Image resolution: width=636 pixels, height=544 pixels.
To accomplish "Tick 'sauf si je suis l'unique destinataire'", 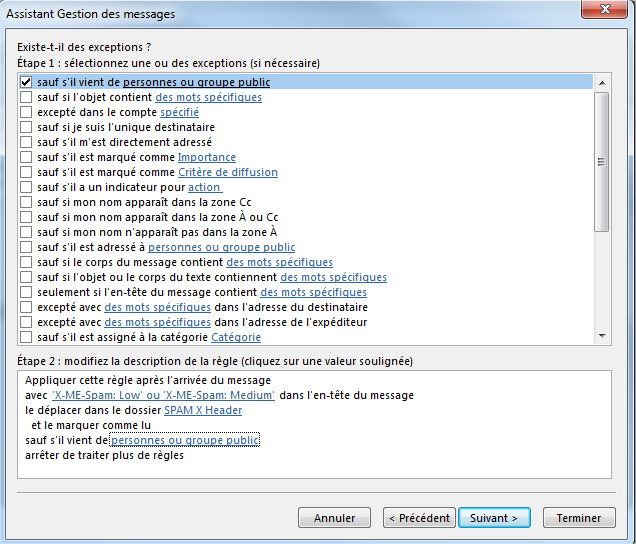I will coord(26,128).
